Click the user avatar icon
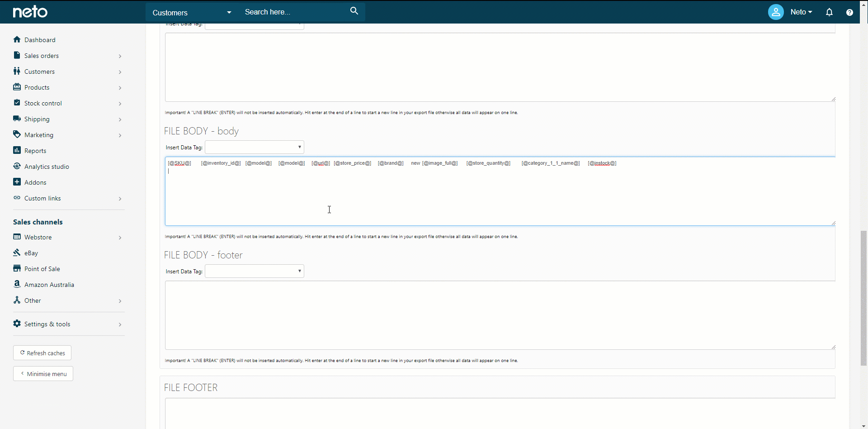The image size is (868, 429). pyautogui.click(x=776, y=12)
